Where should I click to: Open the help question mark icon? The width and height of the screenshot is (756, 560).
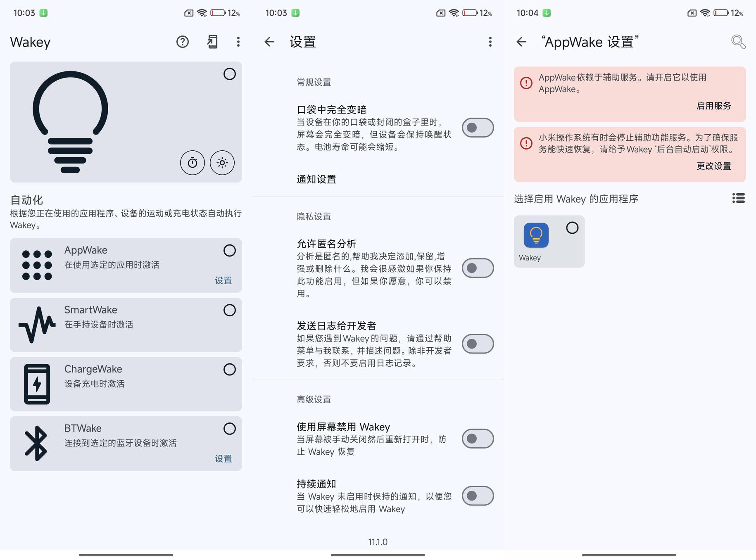click(182, 42)
